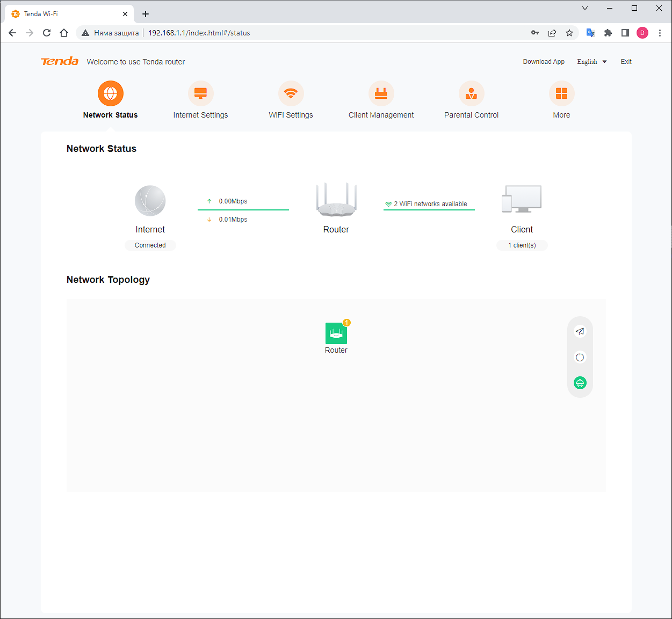
Task: Click the not-secure warning site info
Action: point(110,33)
